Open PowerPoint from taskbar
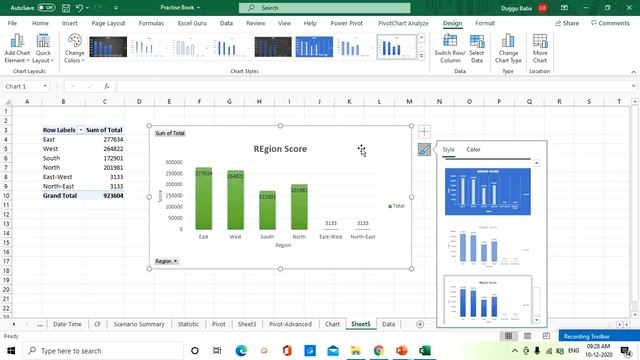 tap(402, 351)
